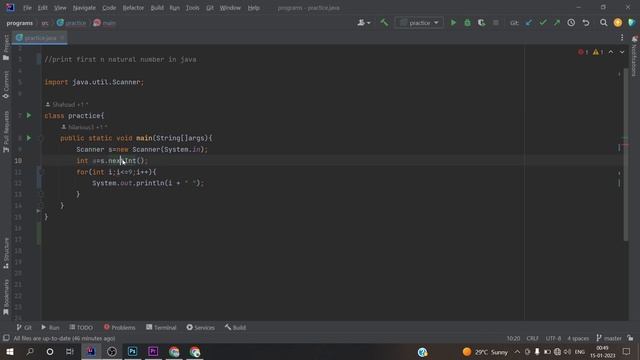Image resolution: width=640 pixels, height=360 pixels.
Task: Open the File menu
Action: [27, 8]
